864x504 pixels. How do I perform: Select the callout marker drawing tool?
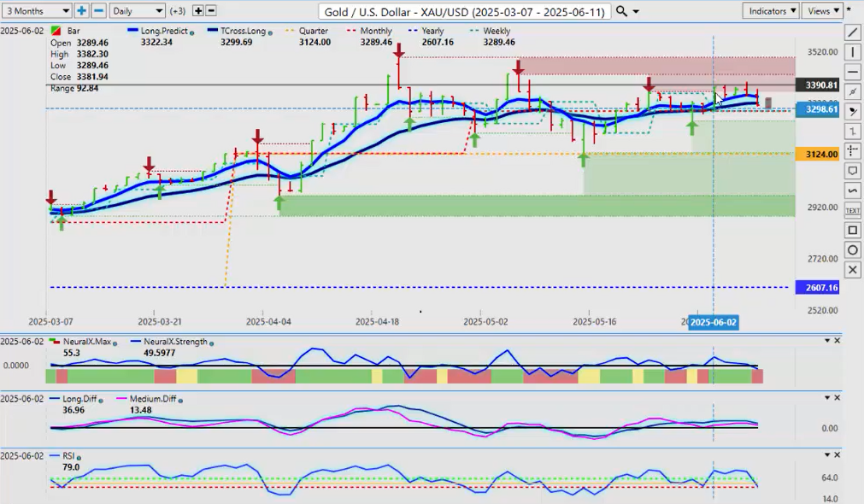852,112
